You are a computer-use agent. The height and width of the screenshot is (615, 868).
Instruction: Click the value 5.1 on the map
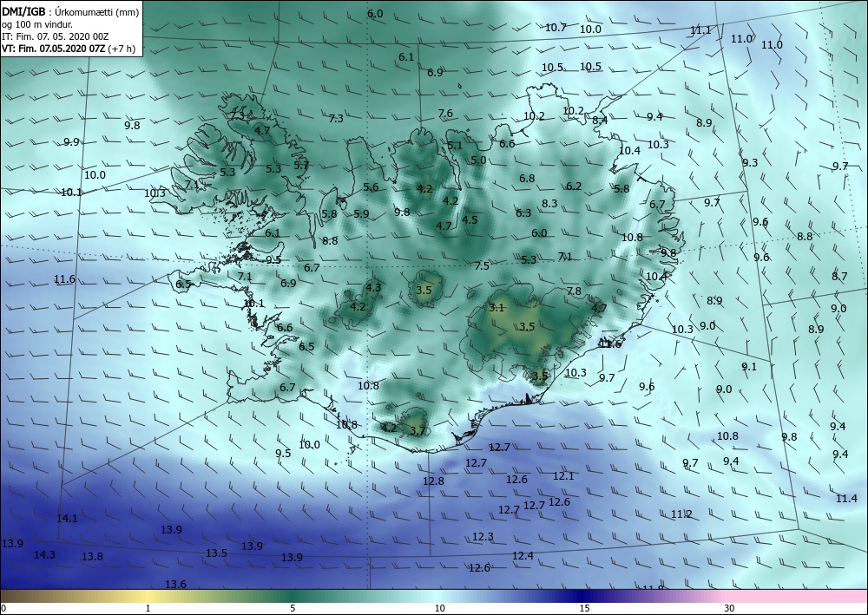coord(455,146)
